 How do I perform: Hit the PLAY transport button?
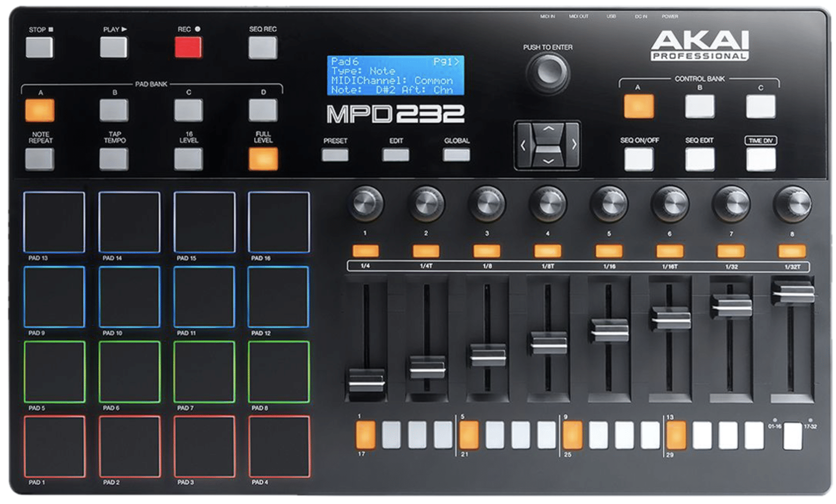coord(114,47)
